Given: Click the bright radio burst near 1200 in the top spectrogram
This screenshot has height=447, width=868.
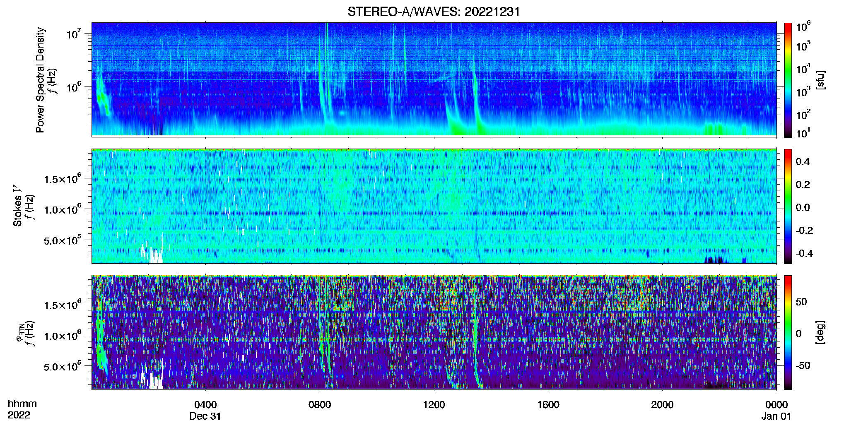Looking at the screenshot, I should point(455,116).
